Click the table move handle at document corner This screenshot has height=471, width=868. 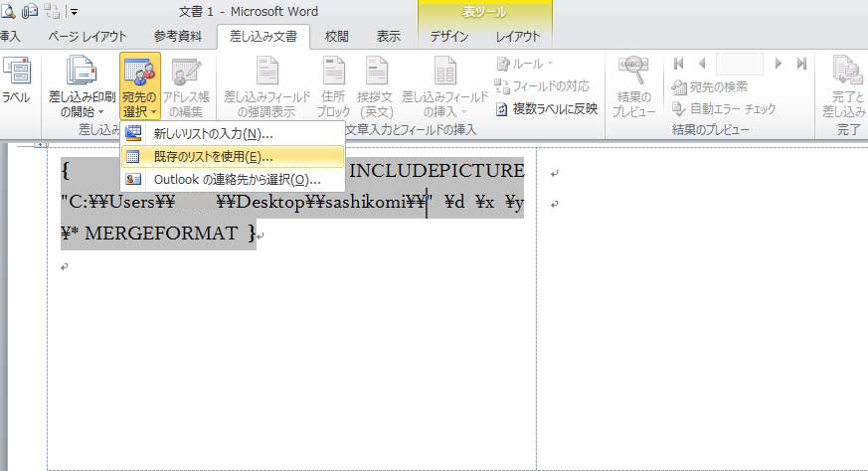click(x=41, y=145)
